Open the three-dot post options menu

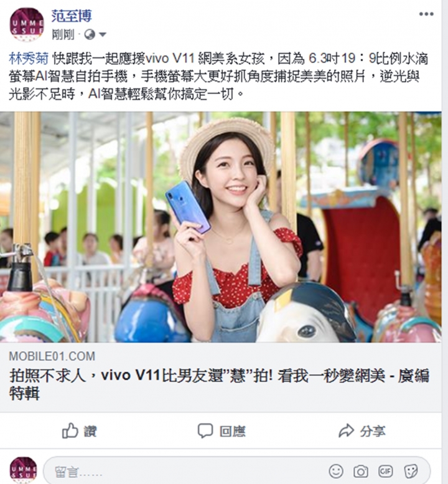[x=426, y=14]
